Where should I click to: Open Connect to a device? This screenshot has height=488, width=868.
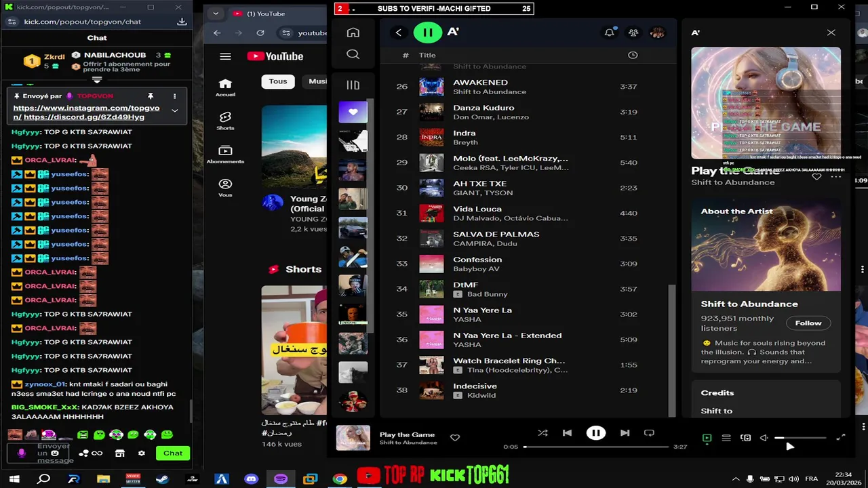click(x=745, y=439)
